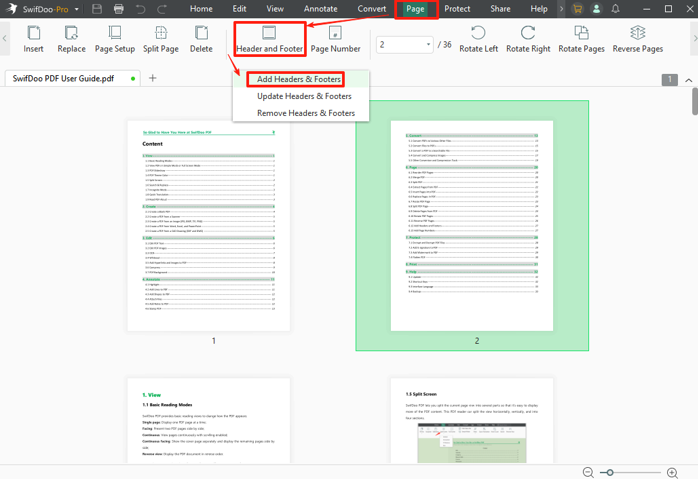
Task: Open the Header and Footer tool
Action: [x=269, y=39]
